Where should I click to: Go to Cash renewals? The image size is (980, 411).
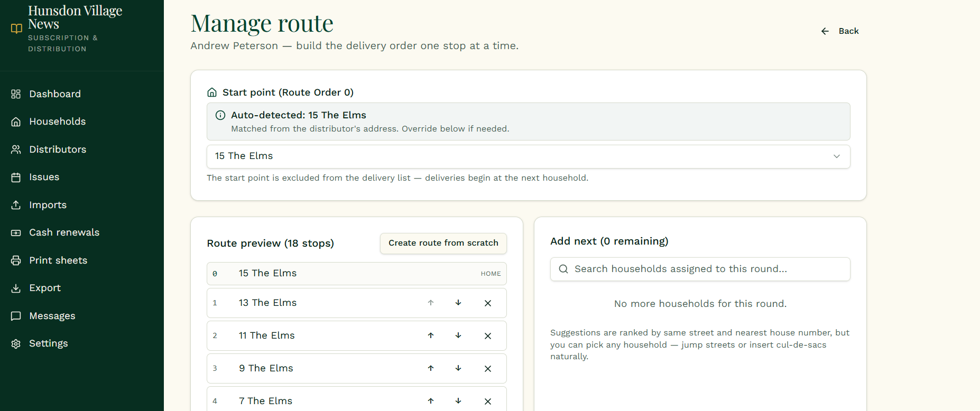point(64,232)
